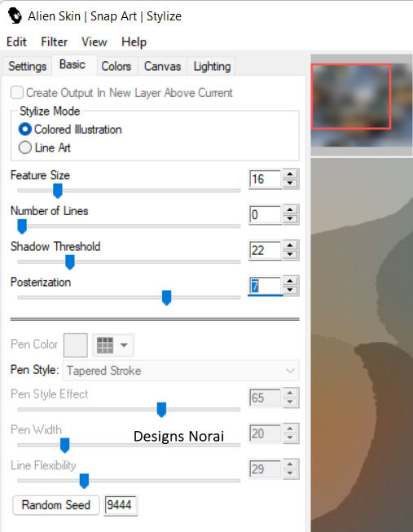This screenshot has width=413, height=532.
Task: Choose Line Art stylize mode
Action: (24, 147)
